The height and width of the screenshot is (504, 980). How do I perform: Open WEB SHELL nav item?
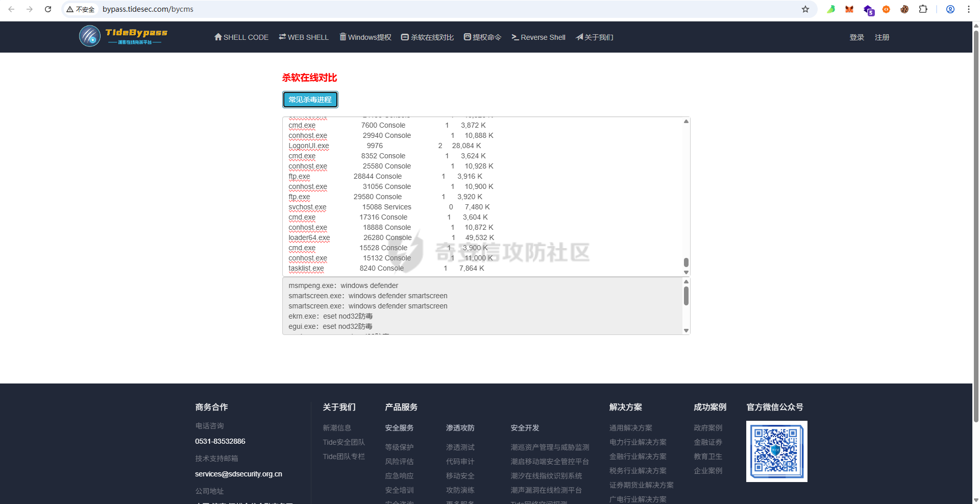pyautogui.click(x=304, y=37)
